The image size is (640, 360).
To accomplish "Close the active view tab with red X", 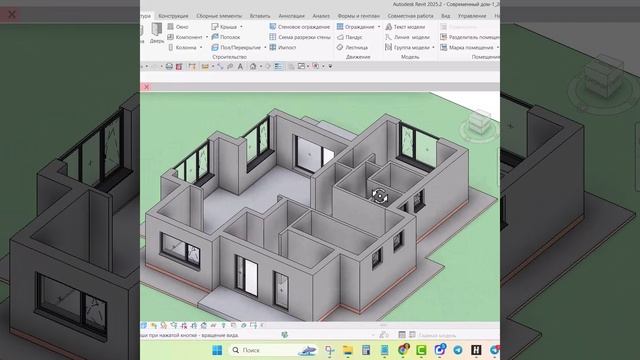I will point(147,87).
